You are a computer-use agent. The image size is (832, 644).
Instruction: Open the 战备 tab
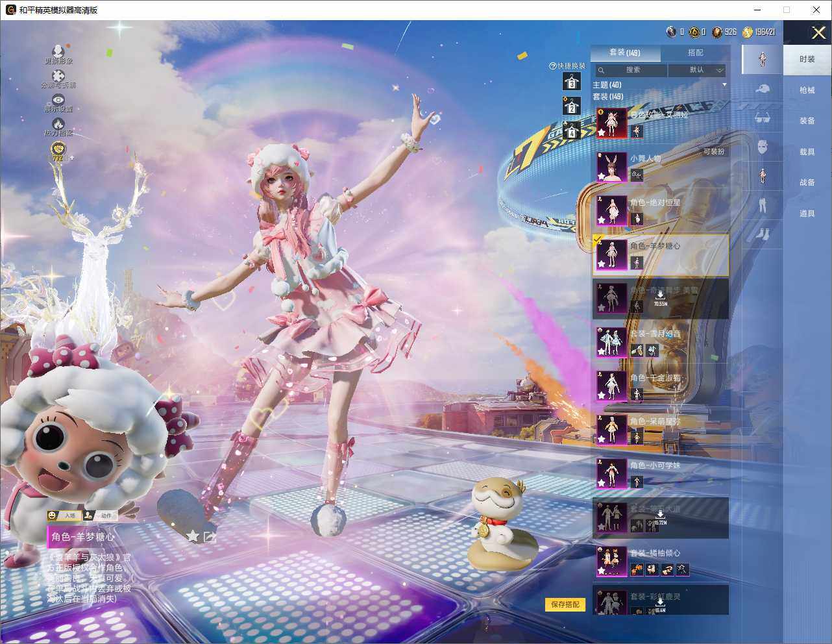(x=807, y=182)
